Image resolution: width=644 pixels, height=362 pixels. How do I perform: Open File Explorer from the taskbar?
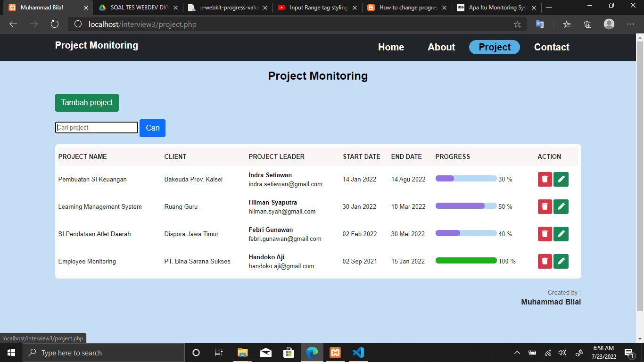pyautogui.click(x=242, y=353)
